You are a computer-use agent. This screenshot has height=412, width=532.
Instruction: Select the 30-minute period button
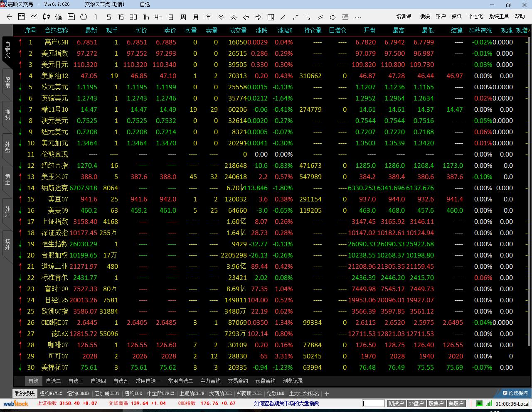(133, 17)
